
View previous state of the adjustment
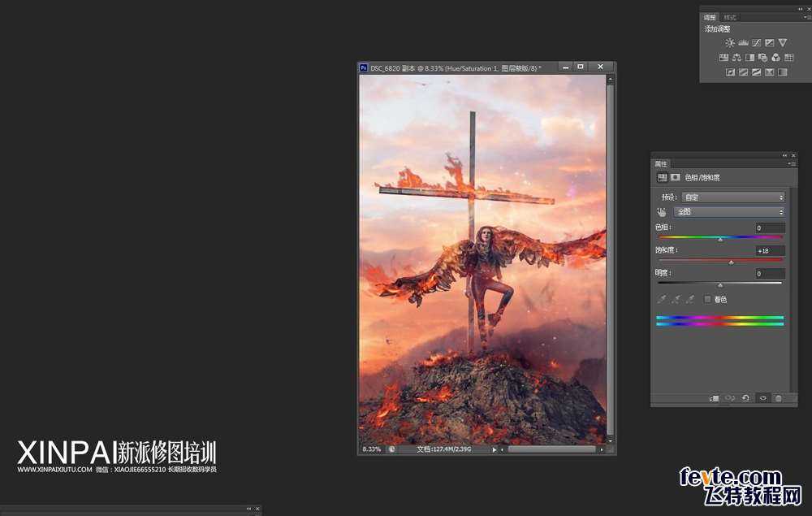[730, 398]
